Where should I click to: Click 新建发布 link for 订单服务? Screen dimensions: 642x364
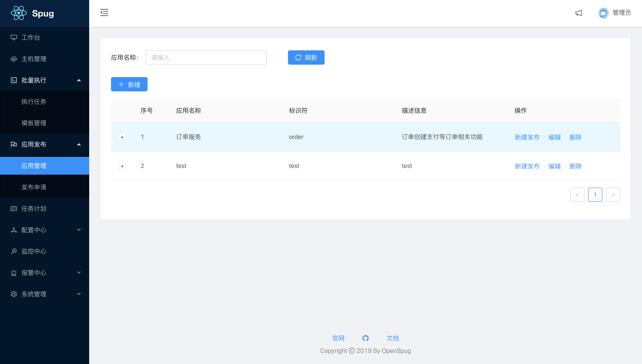pyautogui.click(x=527, y=137)
